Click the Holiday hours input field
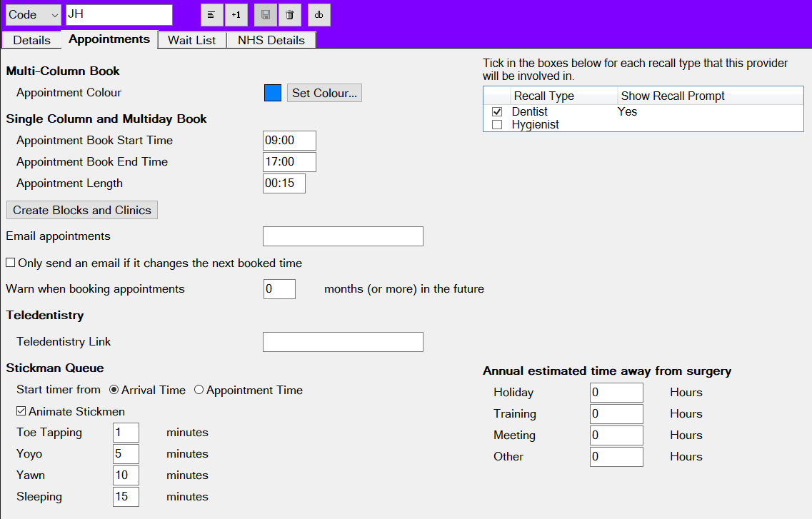This screenshot has width=812, height=519. [x=616, y=393]
